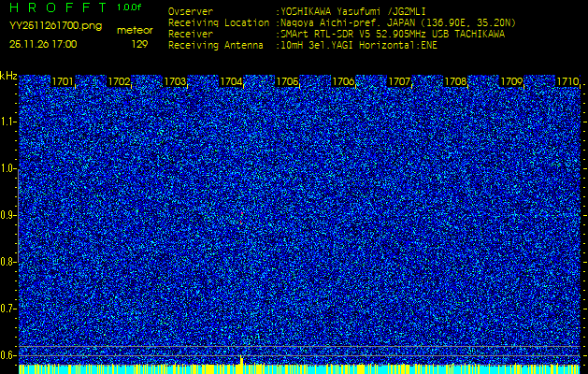Click the 1710 time marker
This screenshot has width=588, height=374.
(x=567, y=81)
